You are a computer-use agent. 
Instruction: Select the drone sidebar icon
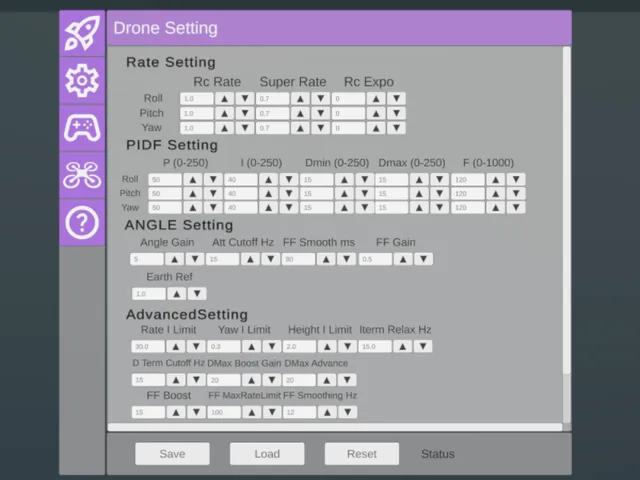coord(82,175)
